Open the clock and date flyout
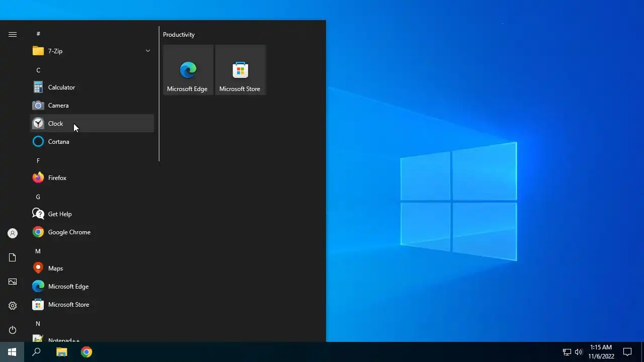644x362 pixels. tap(601, 352)
